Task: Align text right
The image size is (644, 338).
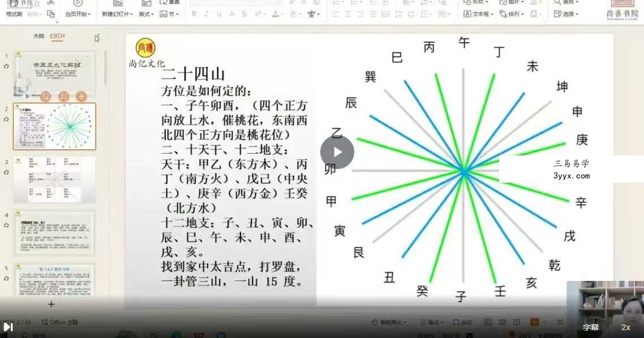Action: point(360,14)
